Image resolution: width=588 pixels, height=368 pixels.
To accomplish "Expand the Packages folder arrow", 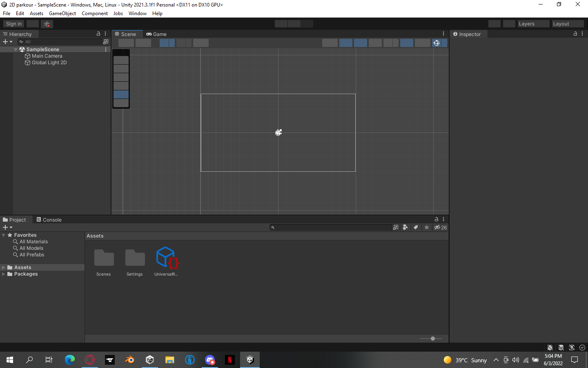I will pyautogui.click(x=4, y=274).
